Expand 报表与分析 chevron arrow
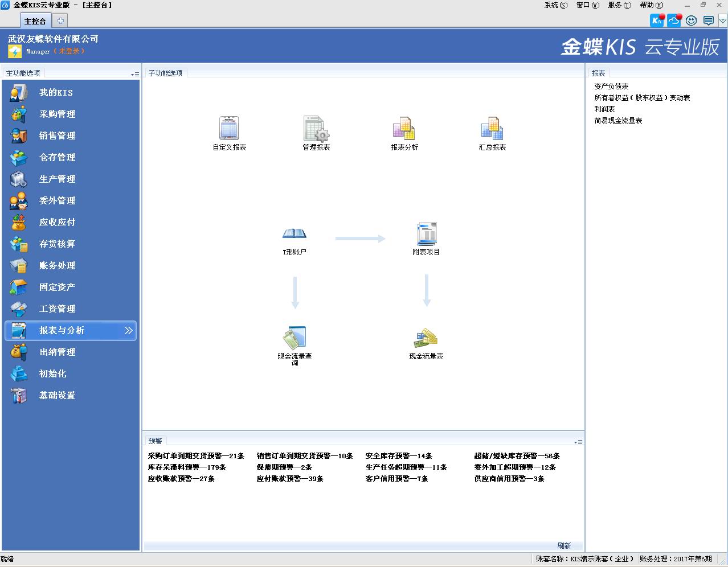 (129, 331)
